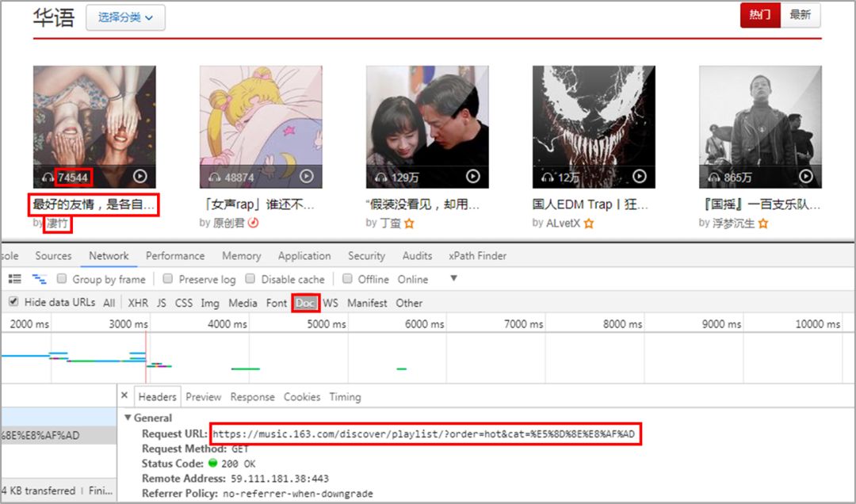Toggle the waterfall overview icon
The width and height of the screenshot is (856, 504).
(39, 279)
